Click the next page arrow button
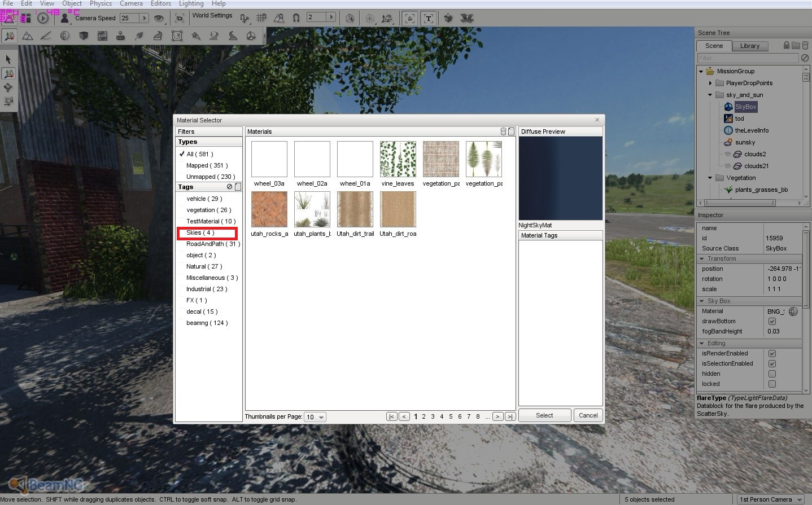This screenshot has width=812, height=505. coord(497,417)
